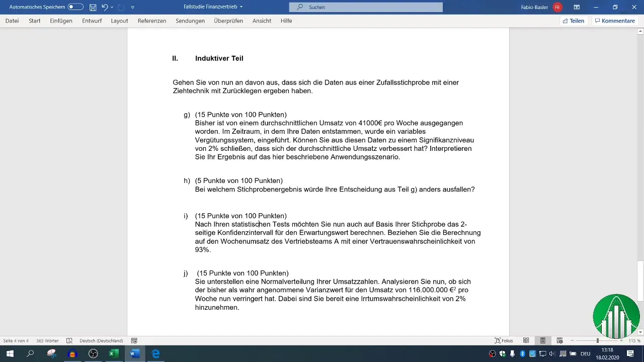644x362 pixels.
Task: Open the spelling check icon in status bar
Action: click(69, 340)
